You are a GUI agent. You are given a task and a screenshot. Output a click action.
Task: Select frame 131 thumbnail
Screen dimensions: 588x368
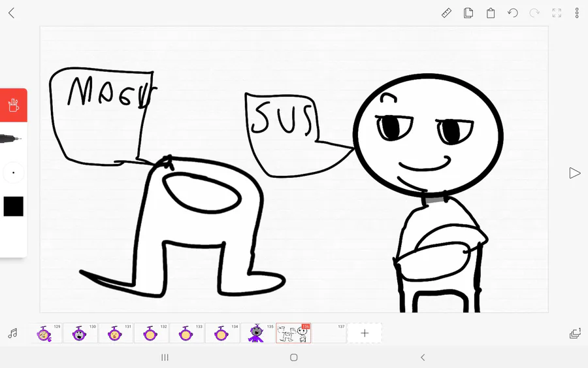coord(116,333)
